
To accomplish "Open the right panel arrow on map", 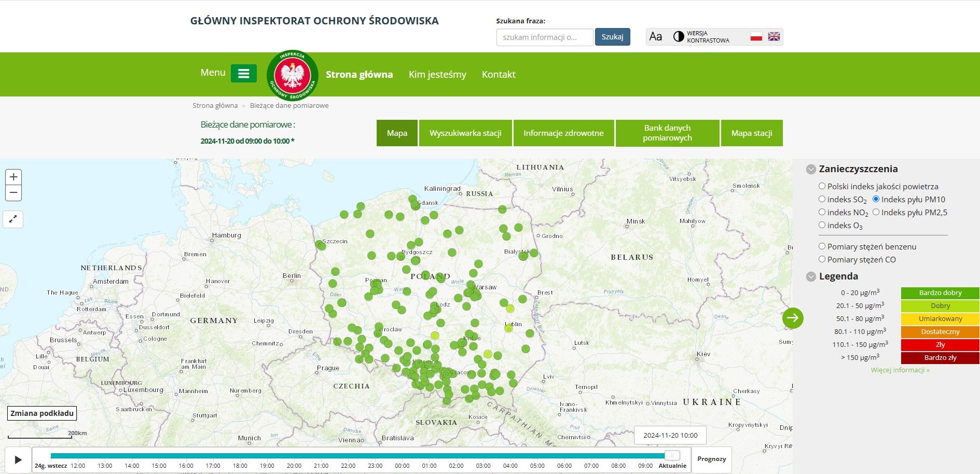I will 792,318.
